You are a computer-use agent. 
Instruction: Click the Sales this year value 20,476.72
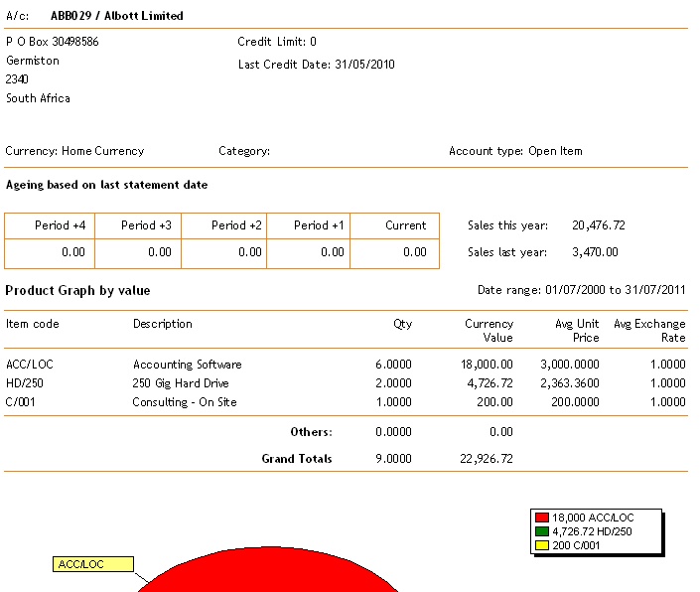tap(599, 225)
